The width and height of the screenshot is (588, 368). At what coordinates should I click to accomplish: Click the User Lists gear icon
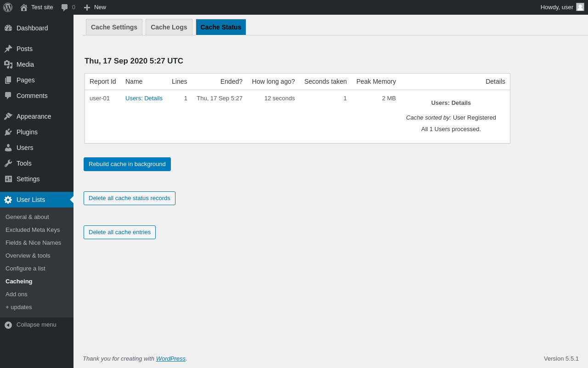coord(8,200)
